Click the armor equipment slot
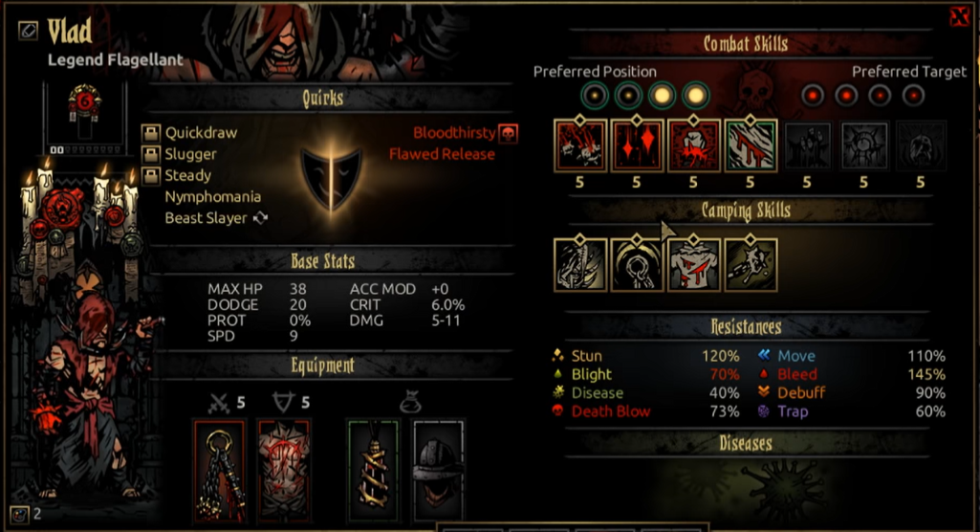This screenshot has height=532, width=980. coord(284,472)
